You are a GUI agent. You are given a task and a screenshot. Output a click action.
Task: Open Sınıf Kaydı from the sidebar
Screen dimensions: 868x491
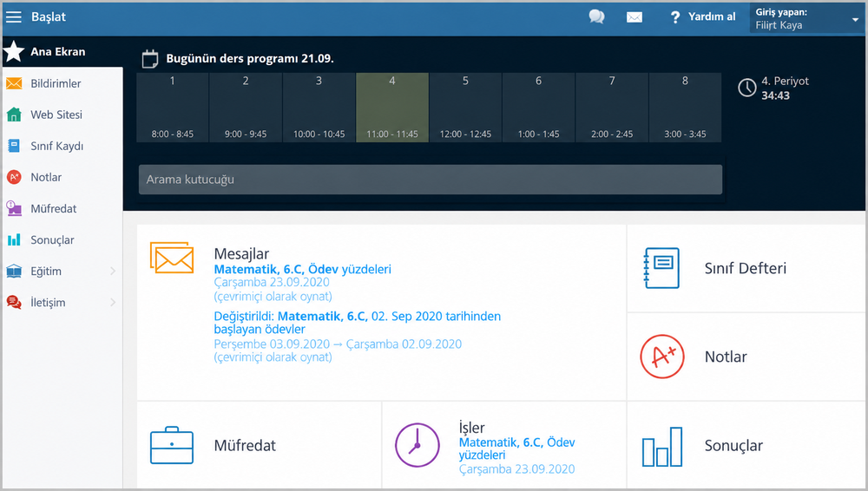pyautogui.click(x=62, y=146)
